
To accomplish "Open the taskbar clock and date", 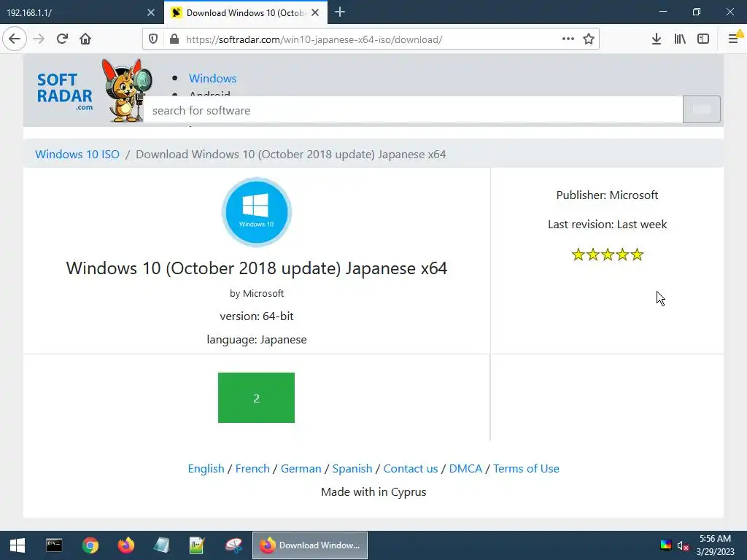I will pyautogui.click(x=715, y=545).
